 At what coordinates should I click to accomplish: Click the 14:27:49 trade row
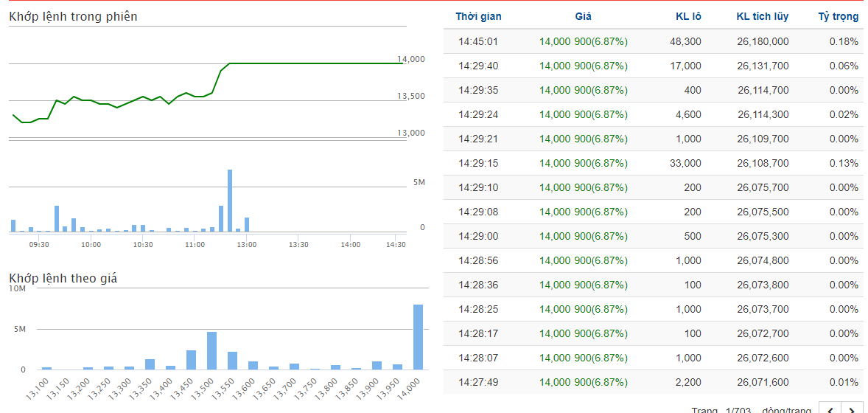[653, 382]
